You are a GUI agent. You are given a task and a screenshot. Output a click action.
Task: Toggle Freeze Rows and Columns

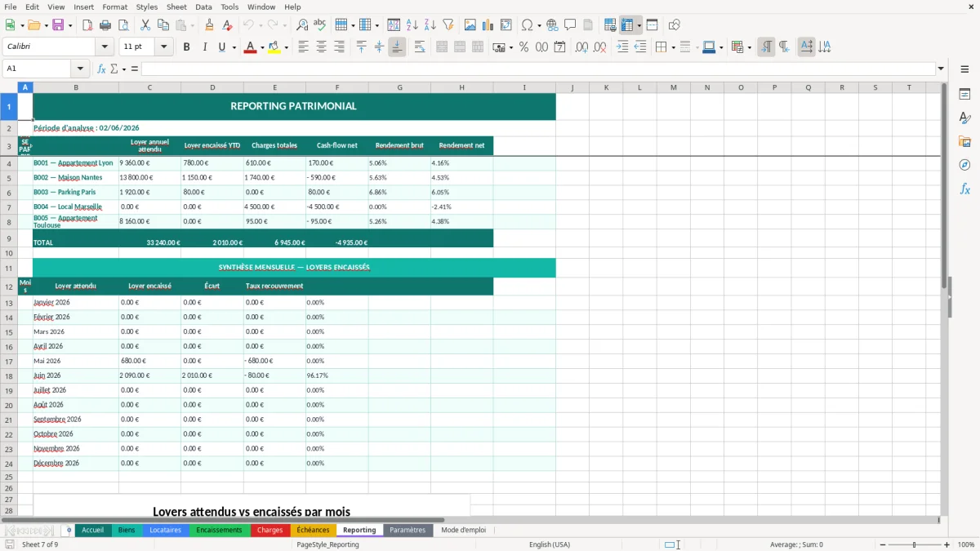click(x=627, y=25)
